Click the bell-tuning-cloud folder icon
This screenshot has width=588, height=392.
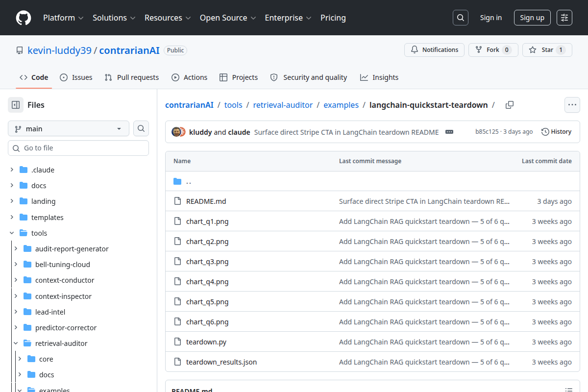(27, 264)
